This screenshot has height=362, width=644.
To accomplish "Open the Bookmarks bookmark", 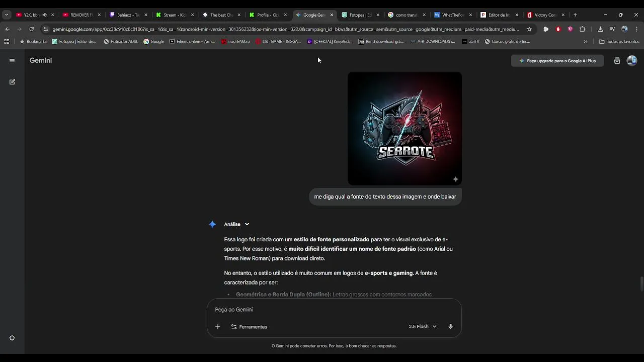I will (x=33, y=42).
